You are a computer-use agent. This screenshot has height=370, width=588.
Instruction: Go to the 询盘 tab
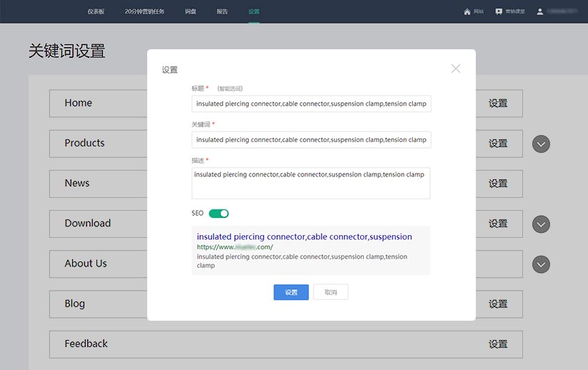(x=190, y=11)
